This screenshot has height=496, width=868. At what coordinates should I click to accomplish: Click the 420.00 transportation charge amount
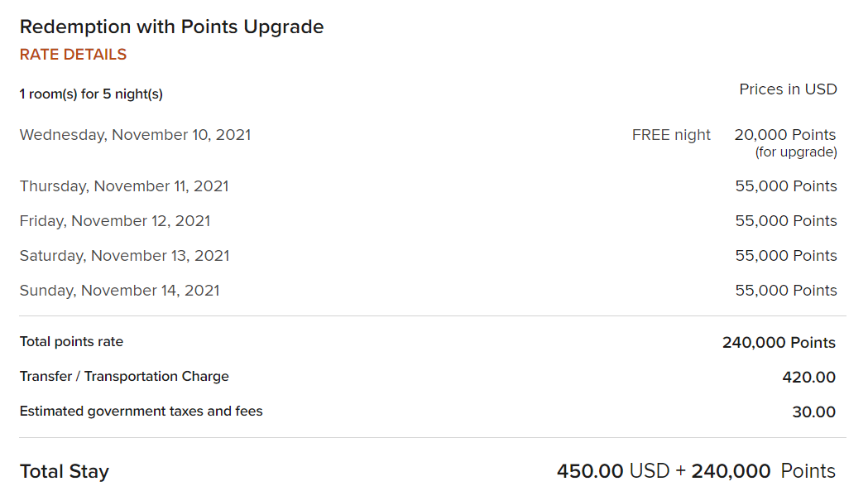coord(808,378)
